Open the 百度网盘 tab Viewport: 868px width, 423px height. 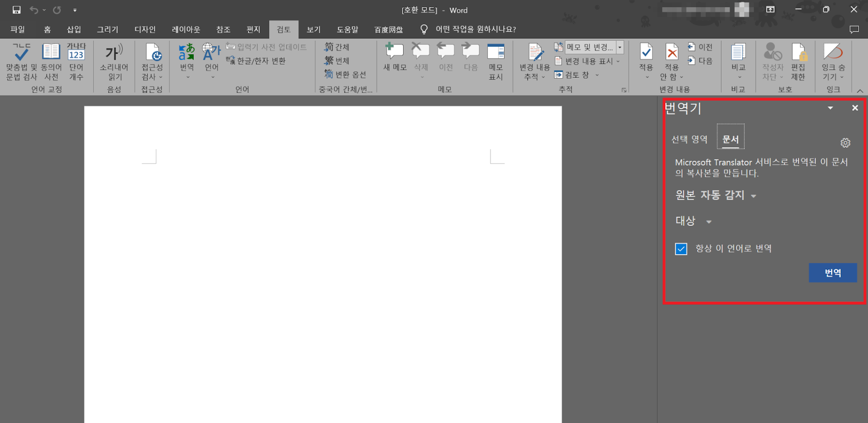point(388,29)
